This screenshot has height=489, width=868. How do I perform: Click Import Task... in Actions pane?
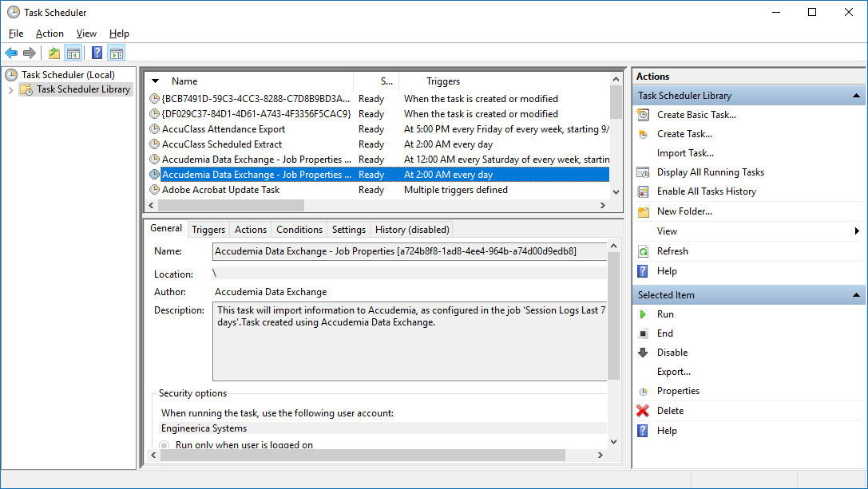pyautogui.click(x=685, y=153)
